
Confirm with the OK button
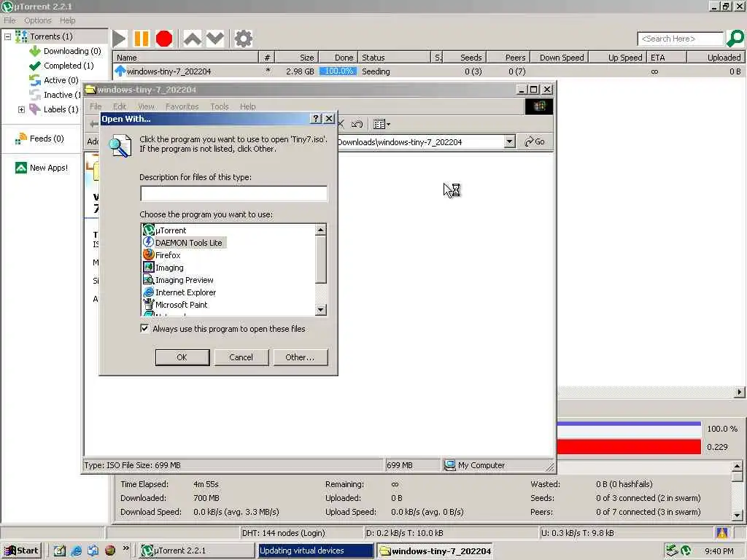point(182,357)
